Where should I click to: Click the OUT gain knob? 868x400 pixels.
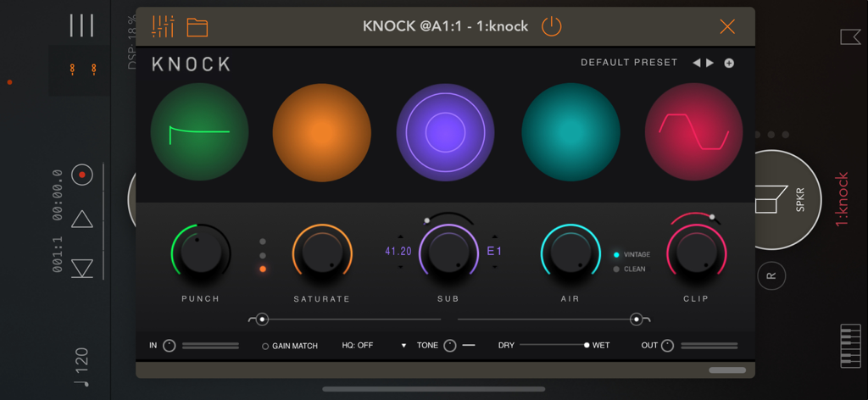tap(668, 346)
